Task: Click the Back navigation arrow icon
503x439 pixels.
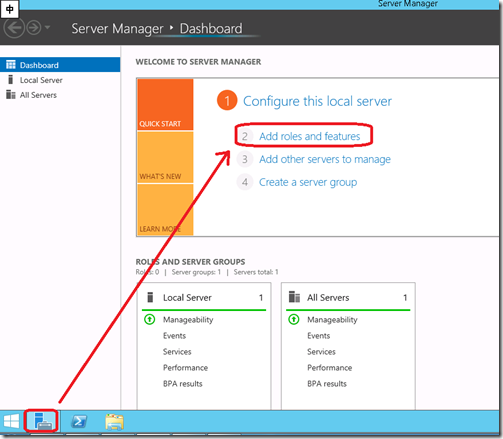Action: 14,28
